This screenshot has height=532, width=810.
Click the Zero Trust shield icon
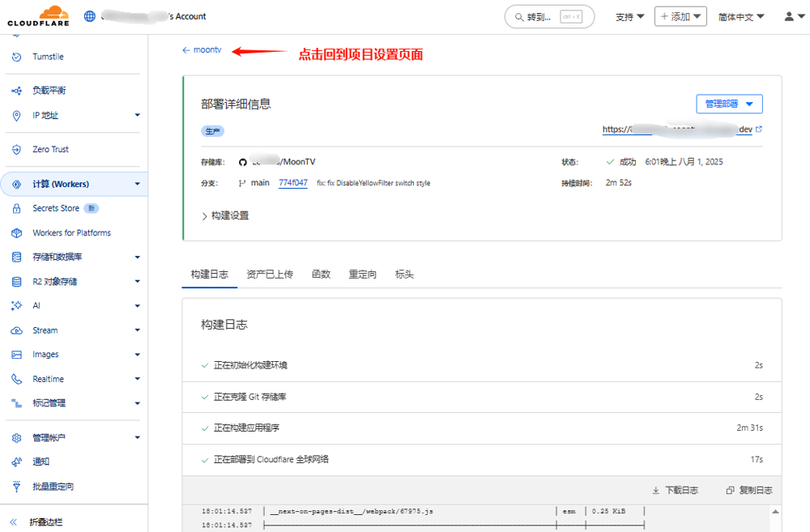[16, 150]
